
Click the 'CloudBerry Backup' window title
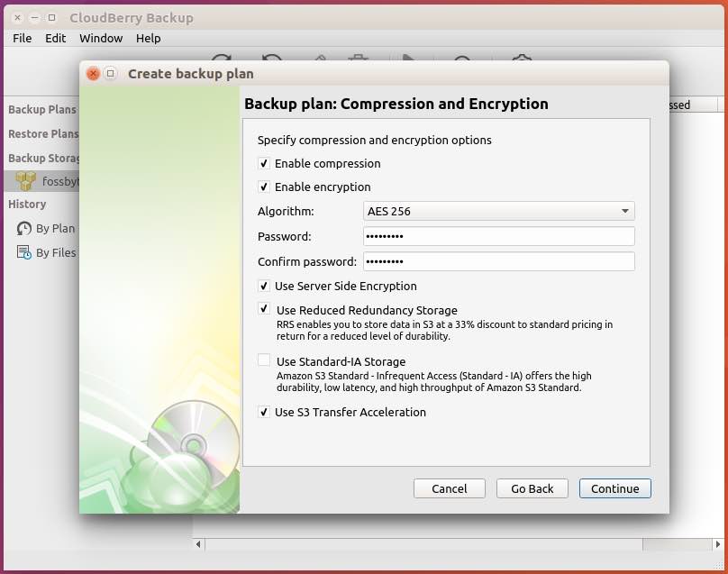point(132,18)
